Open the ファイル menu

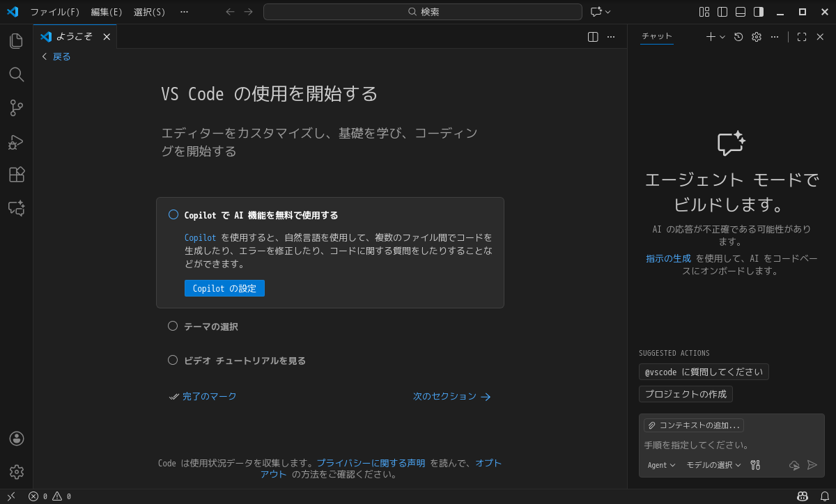[56, 12]
